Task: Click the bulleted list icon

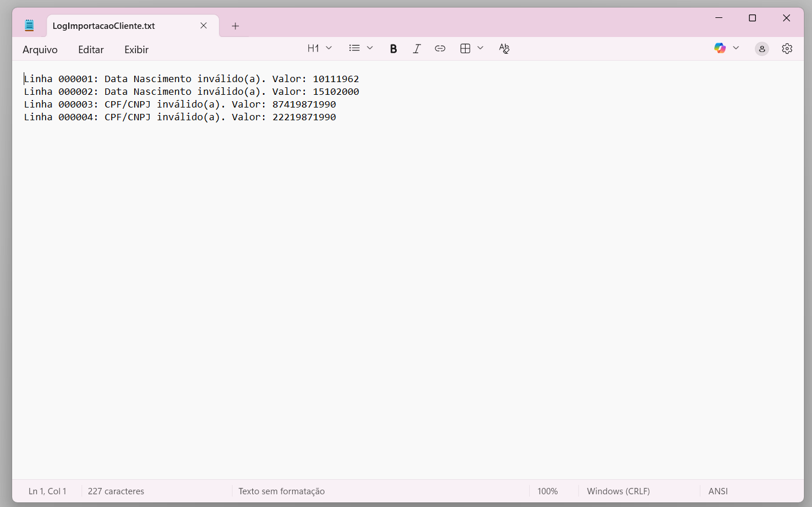Action: click(355, 48)
